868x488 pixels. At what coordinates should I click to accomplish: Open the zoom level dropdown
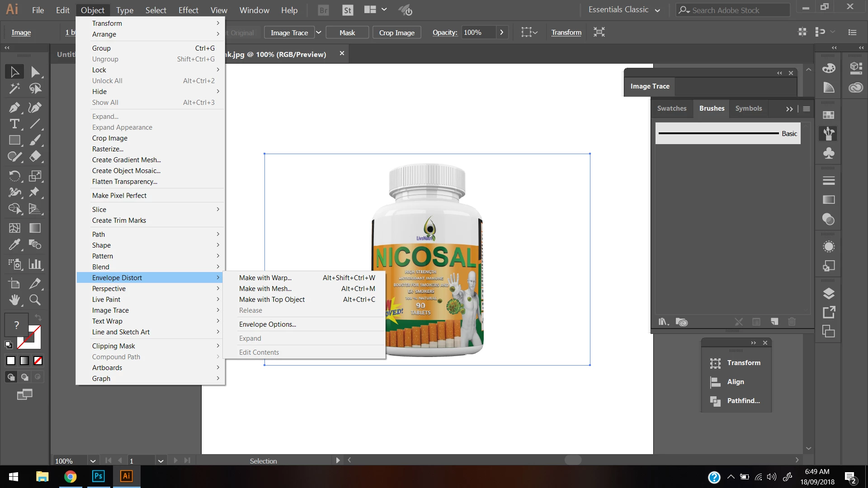93,461
